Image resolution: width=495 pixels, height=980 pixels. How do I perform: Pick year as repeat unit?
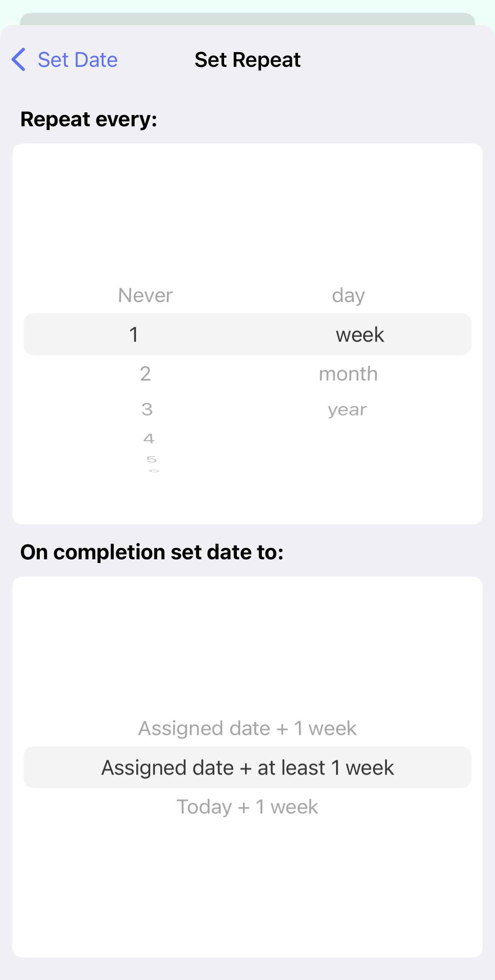347,410
